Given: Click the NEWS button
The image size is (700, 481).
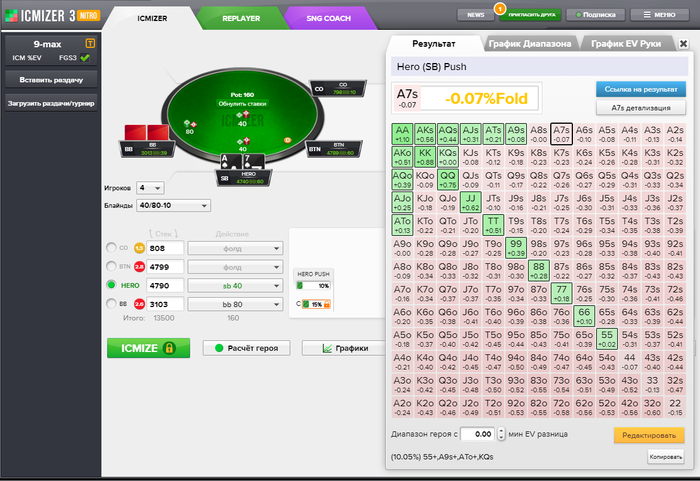Looking at the screenshot, I should (475, 15).
